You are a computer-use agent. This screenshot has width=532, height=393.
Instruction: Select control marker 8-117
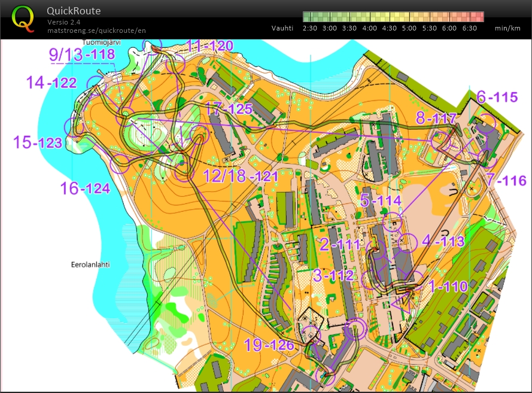click(440, 140)
